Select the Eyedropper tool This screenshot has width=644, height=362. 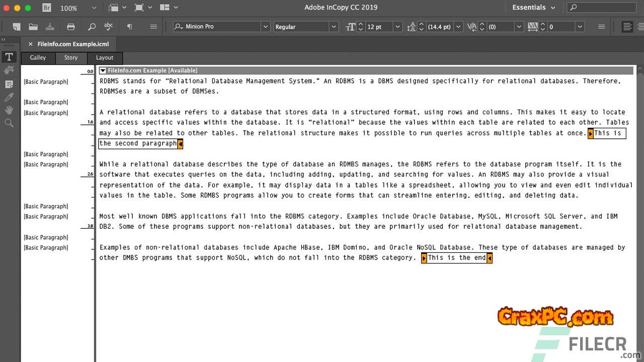click(x=9, y=97)
